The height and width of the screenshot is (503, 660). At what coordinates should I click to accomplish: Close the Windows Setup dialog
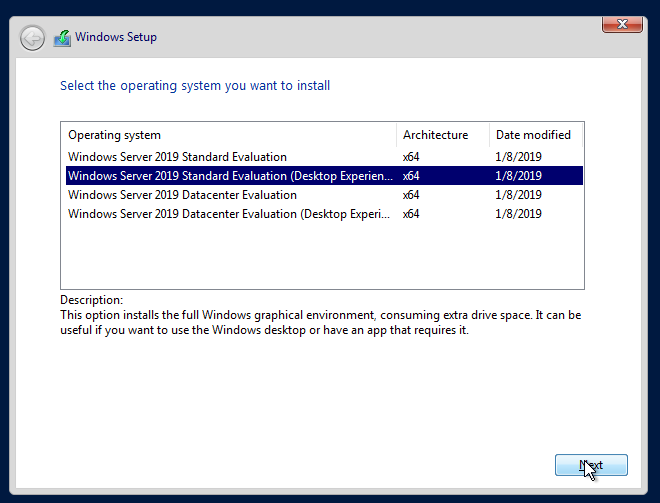(622, 24)
